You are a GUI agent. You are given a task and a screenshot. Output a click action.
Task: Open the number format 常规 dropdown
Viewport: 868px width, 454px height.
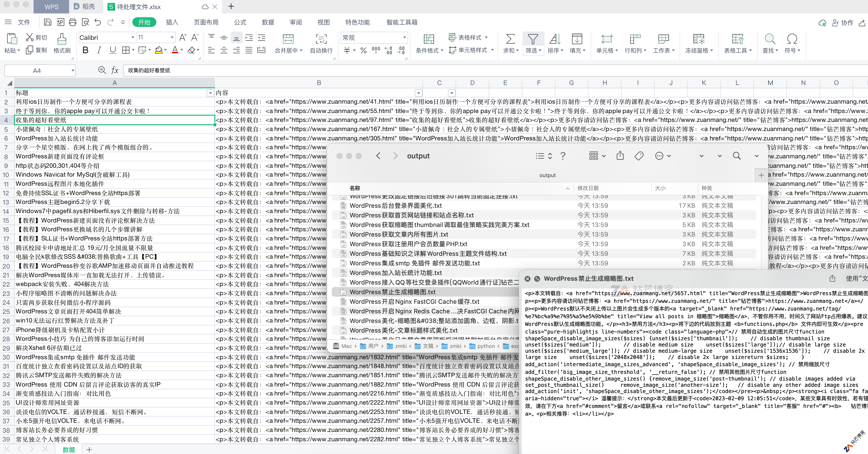point(404,37)
